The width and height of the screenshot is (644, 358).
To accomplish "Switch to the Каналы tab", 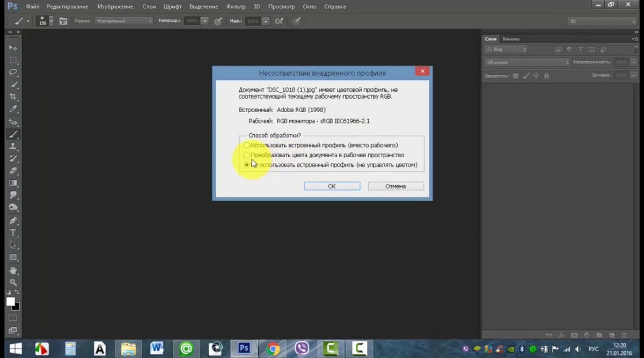I will [x=510, y=39].
